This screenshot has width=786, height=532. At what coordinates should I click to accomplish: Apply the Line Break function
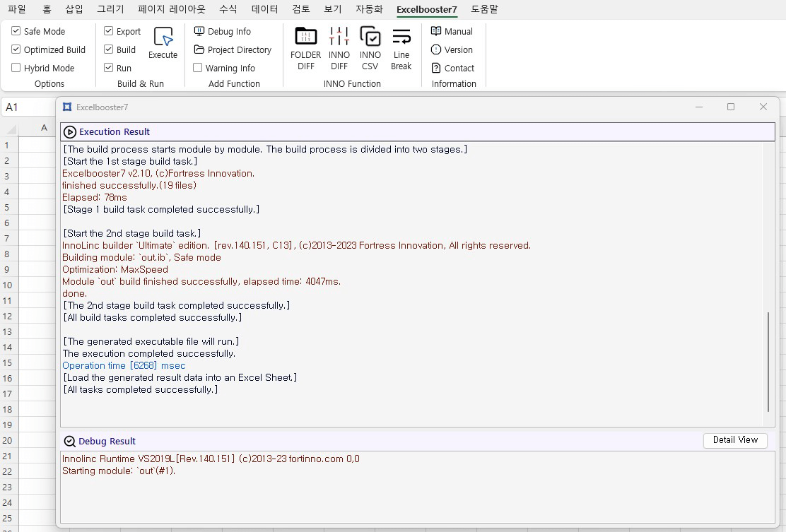[401, 49]
